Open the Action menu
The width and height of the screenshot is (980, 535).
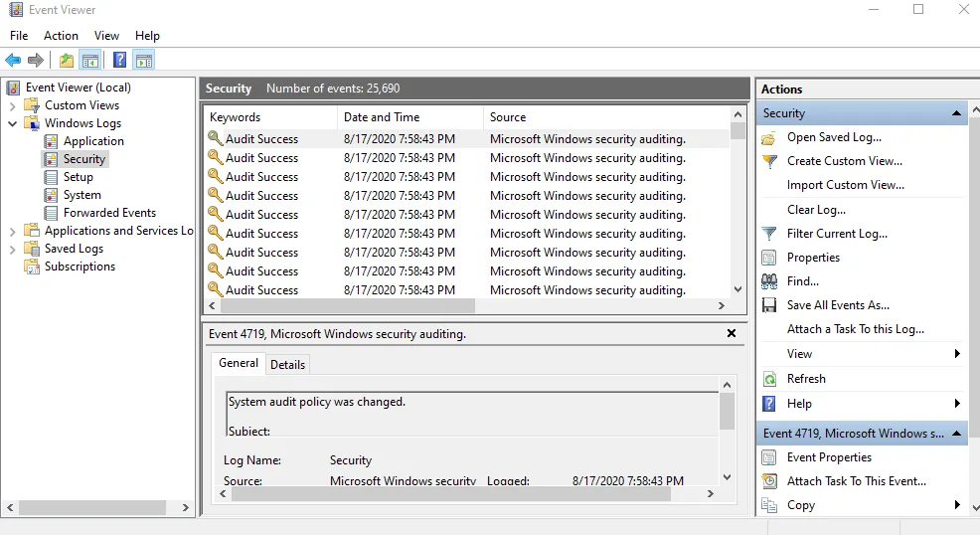point(61,36)
